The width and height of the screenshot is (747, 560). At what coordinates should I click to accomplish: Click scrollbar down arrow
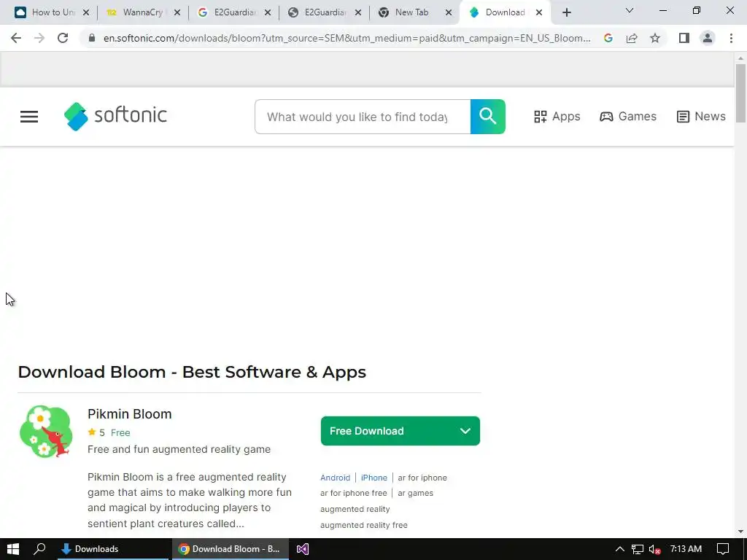(x=740, y=532)
